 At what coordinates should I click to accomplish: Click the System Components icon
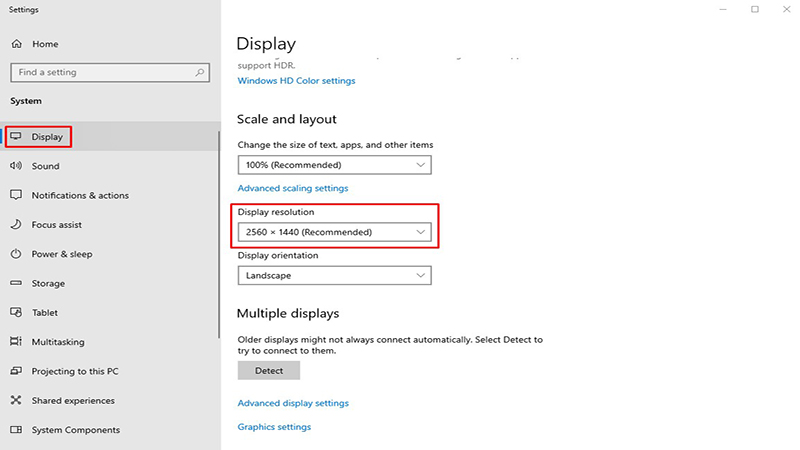click(x=16, y=430)
